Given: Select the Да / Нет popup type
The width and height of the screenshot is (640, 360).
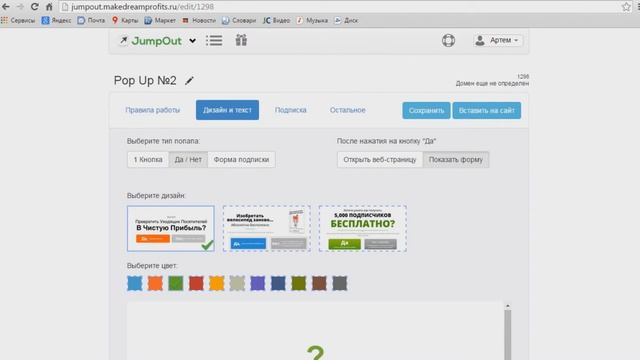Looking at the screenshot, I should pos(188,160).
